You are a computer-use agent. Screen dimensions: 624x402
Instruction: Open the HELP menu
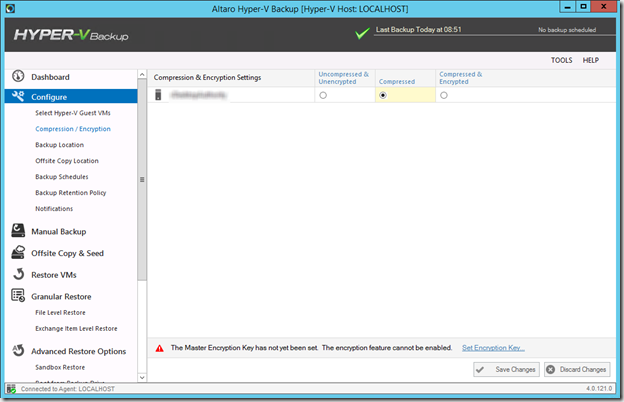(591, 60)
